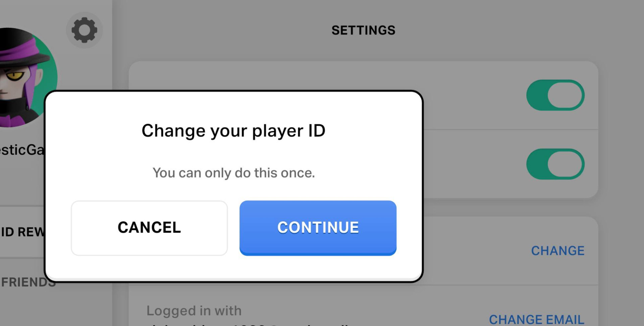Click the SETTINGS page heading
Viewport: 644px width, 326px height.
[364, 30]
